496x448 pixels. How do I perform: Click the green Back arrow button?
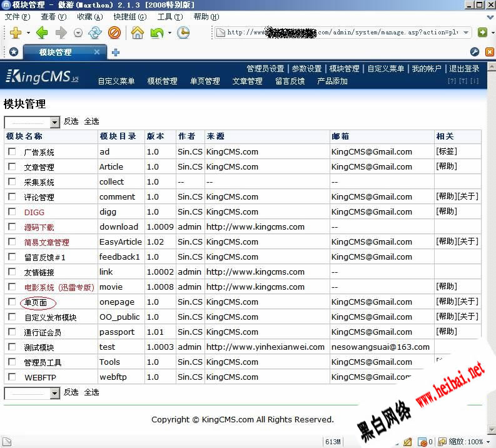(x=41, y=33)
